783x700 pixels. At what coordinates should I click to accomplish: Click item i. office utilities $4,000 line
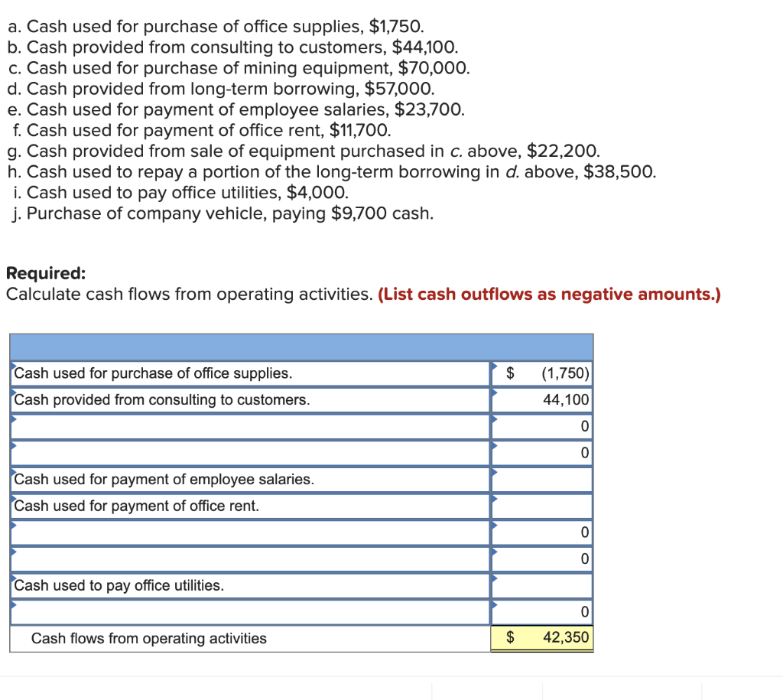coord(180,192)
